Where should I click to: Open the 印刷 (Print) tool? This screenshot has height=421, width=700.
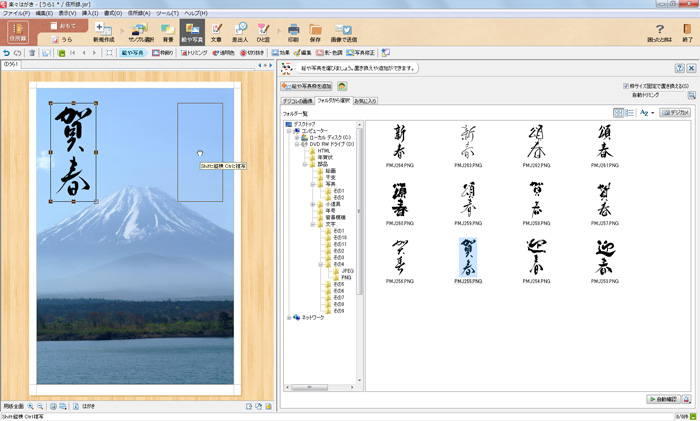click(293, 33)
